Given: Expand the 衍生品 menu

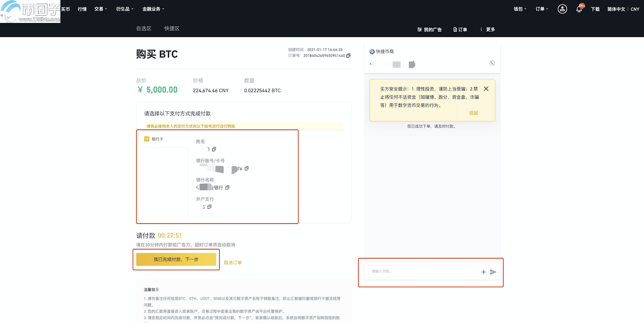Looking at the screenshot, I should [x=125, y=9].
